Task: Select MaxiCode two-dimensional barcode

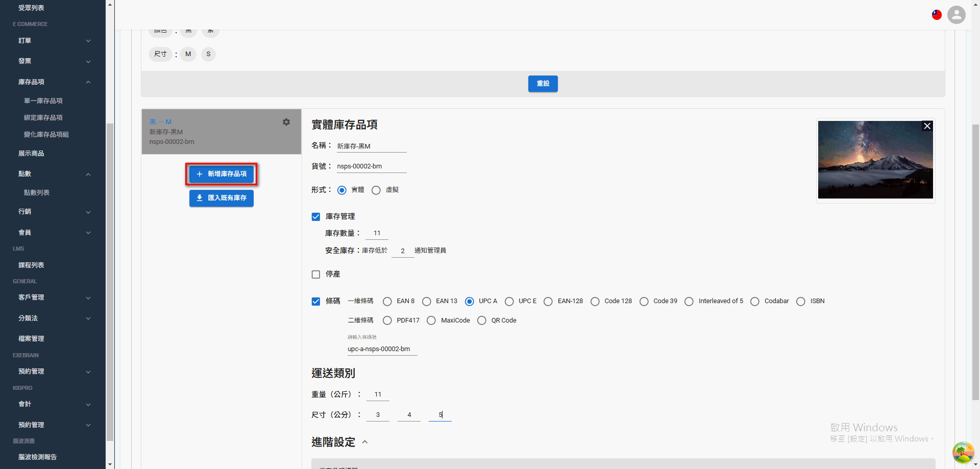Action: [x=431, y=320]
